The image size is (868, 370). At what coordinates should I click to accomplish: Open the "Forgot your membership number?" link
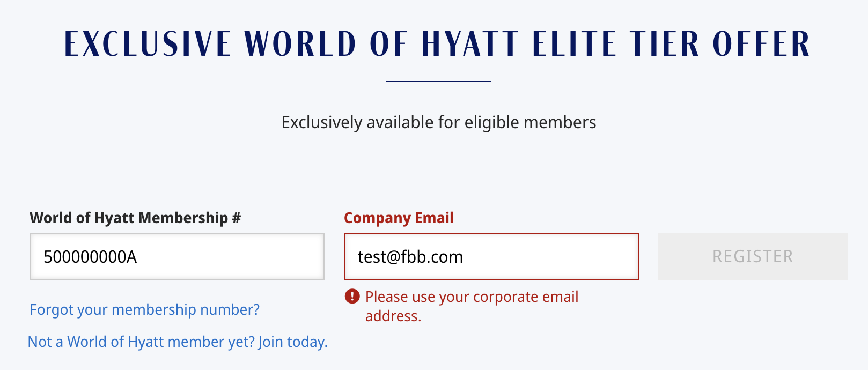[x=145, y=309]
